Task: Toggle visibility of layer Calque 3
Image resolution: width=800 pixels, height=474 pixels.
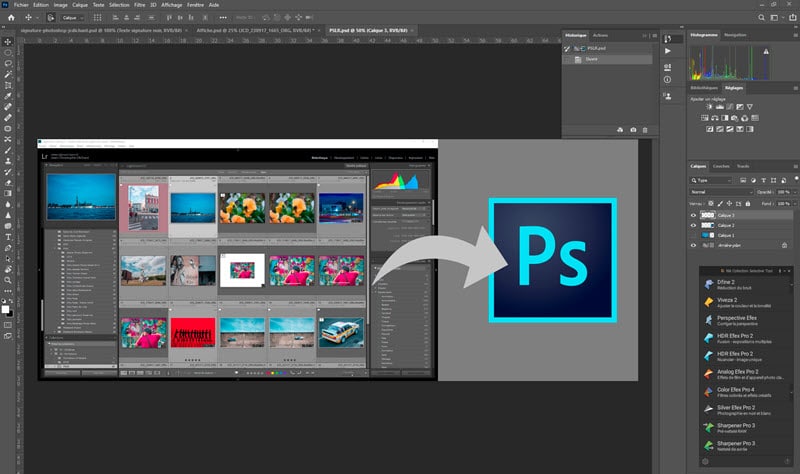Action: (693, 215)
